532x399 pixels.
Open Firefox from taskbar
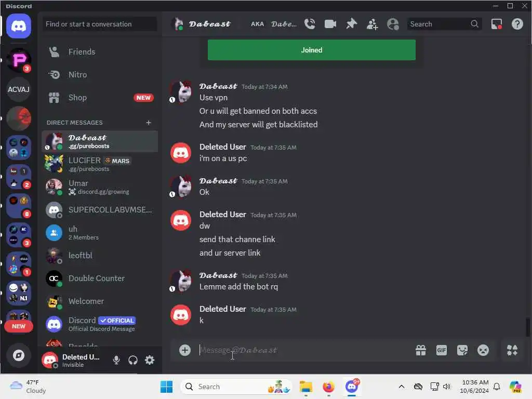(x=328, y=387)
